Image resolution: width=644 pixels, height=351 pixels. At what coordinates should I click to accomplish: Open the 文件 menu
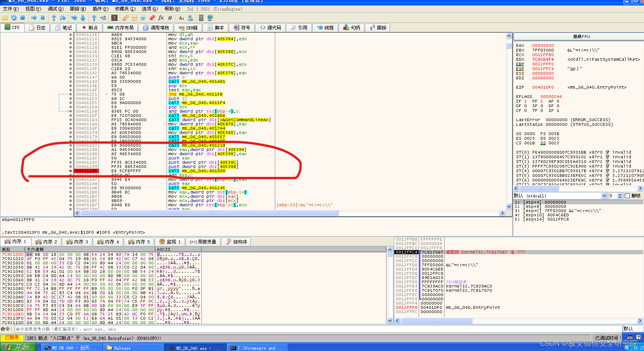pos(10,9)
